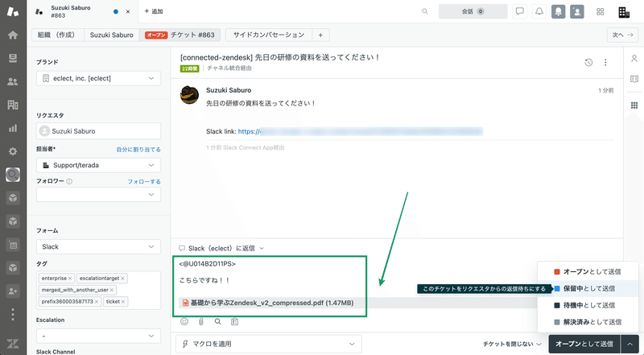Go to next ticket with '次へ' button
The image size is (644, 355).
pos(622,35)
